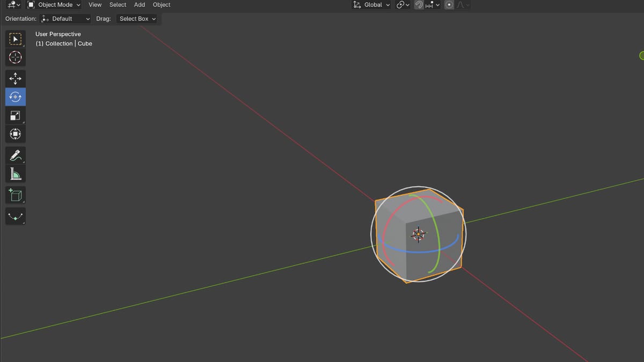644x362 pixels.
Task: Open the Default orientation dropdown
Action: coord(65,19)
